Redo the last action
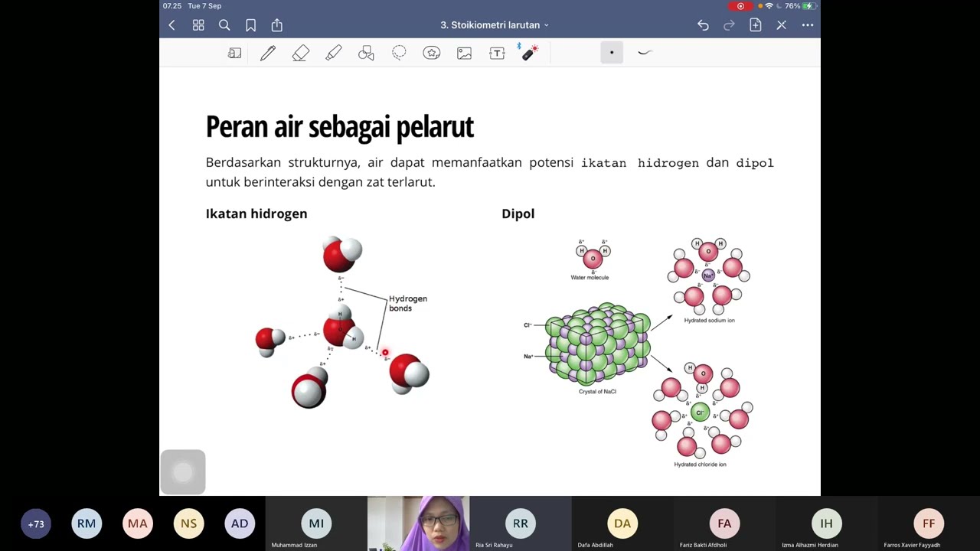Viewport: 980px width, 551px height. coord(729,25)
